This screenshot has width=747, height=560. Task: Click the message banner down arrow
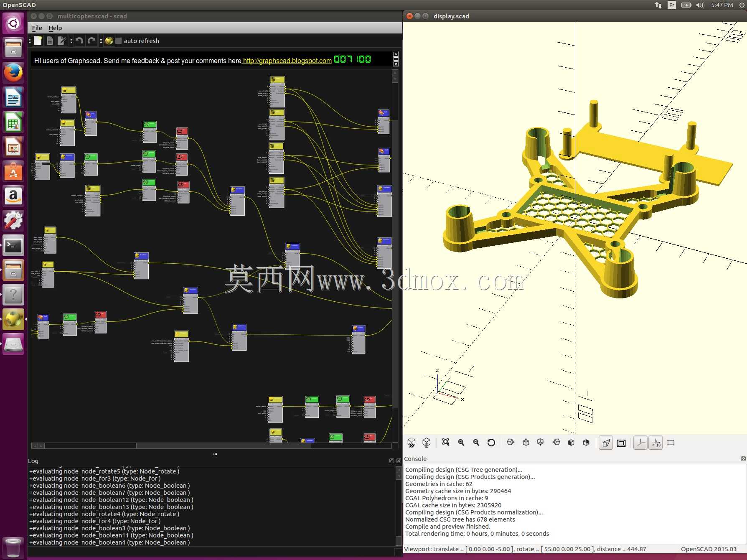396,64
